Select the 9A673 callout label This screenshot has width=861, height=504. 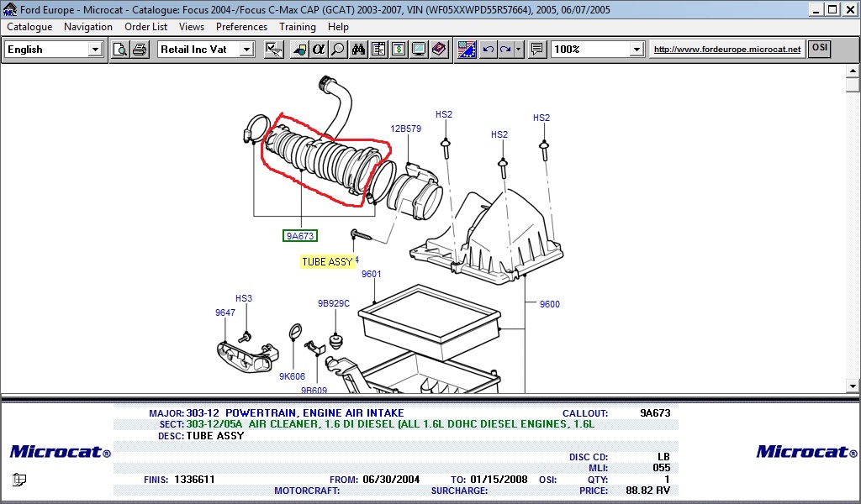(300, 236)
